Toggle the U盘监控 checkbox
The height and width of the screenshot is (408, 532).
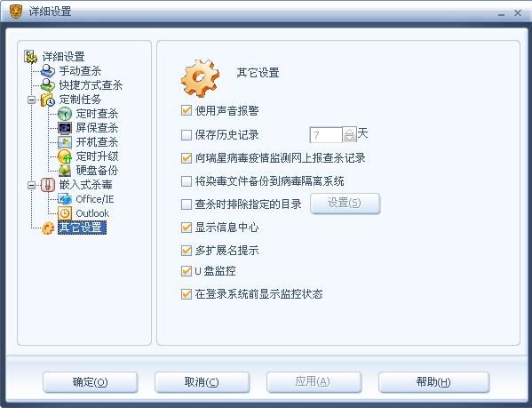(187, 271)
